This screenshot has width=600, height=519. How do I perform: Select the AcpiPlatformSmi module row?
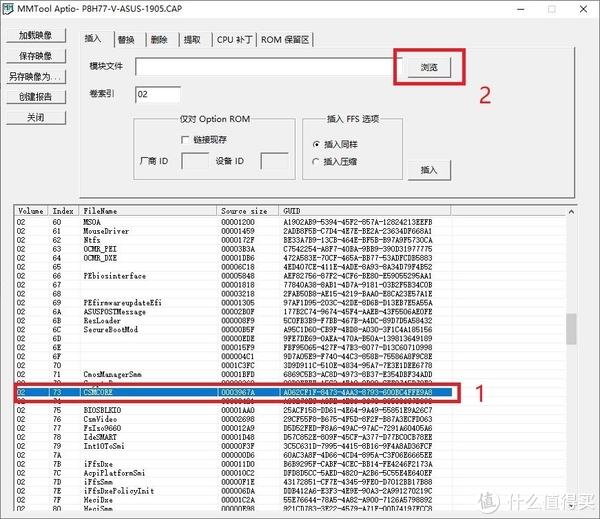(x=233, y=473)
